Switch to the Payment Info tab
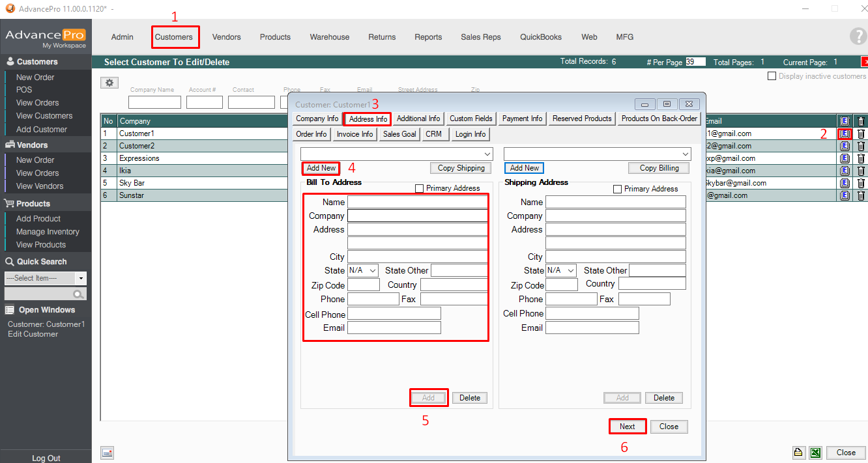The image size is (868, 463). [522, 119]
